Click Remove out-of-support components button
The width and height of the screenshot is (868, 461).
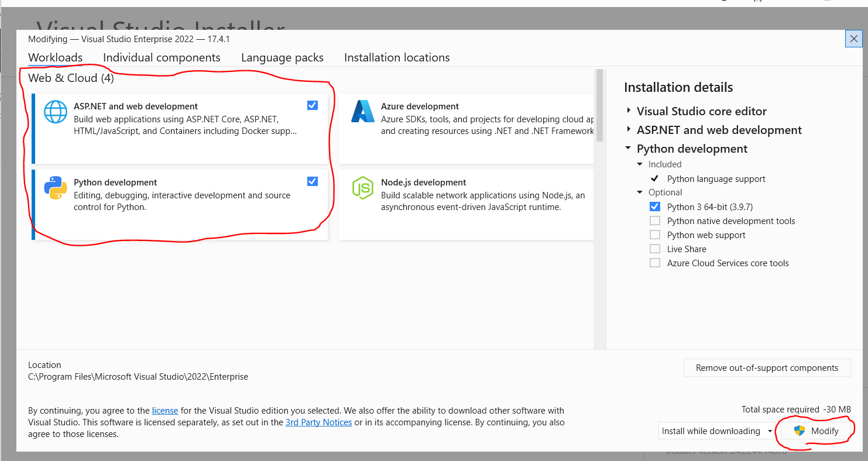pos(767,368)
